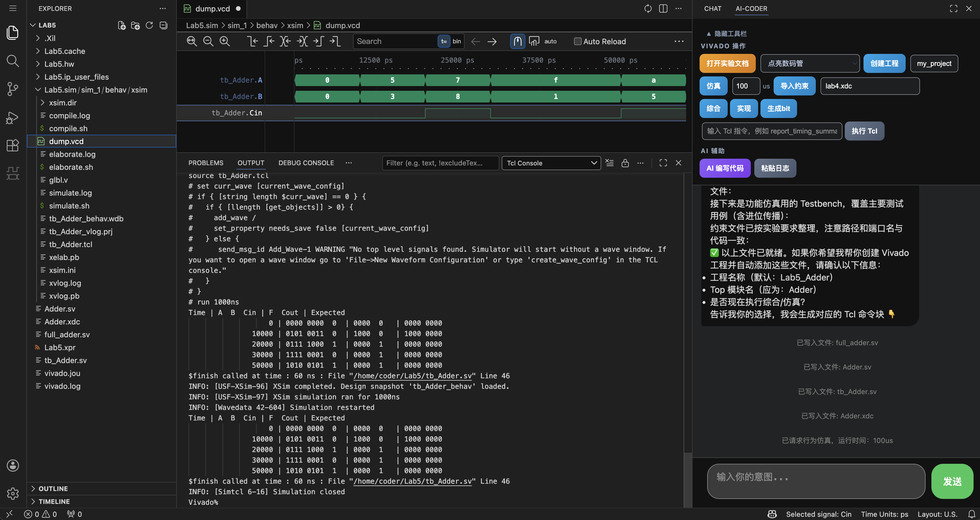Open the Source Control sidebar
Viewport: 980px width, 520px height.
pos(13,89)
